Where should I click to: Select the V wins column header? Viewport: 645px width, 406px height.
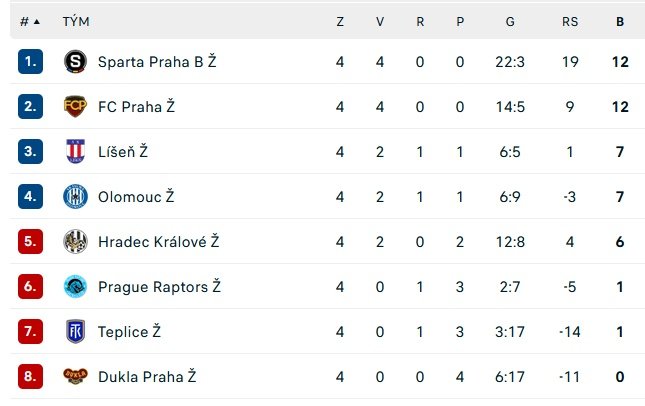coord(380,21)
